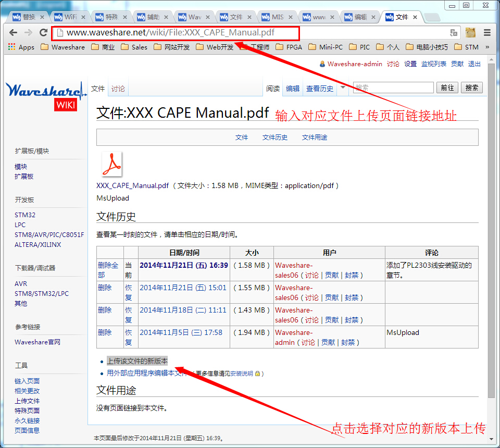The image size is (500, 448).
Task: Open 特殊页面 in tools sidebar
Action: coord(27,410)
